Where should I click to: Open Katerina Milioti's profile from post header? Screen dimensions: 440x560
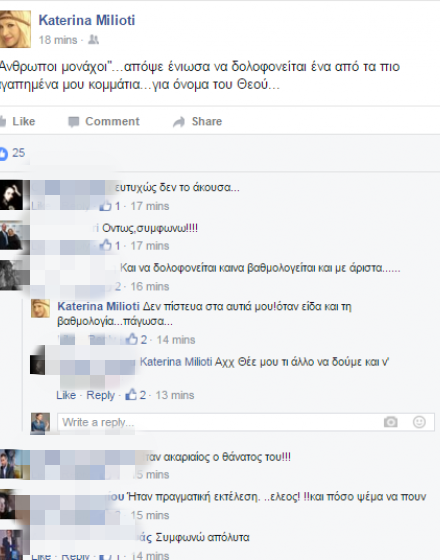coord(87,20)
